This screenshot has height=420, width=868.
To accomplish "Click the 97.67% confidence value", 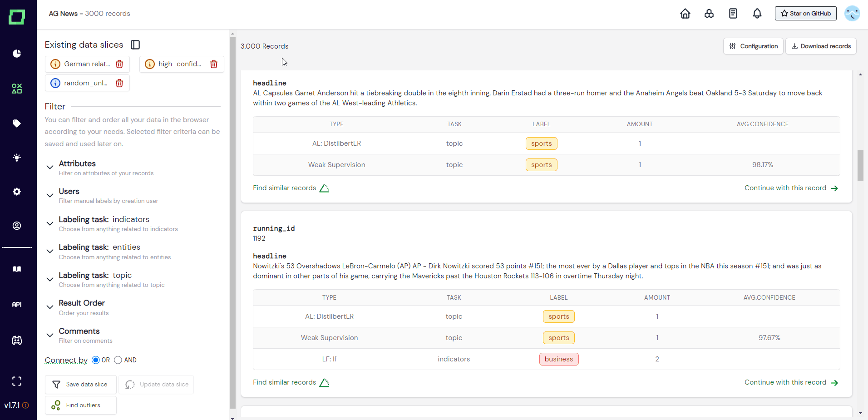I will (x=769, y=338).
